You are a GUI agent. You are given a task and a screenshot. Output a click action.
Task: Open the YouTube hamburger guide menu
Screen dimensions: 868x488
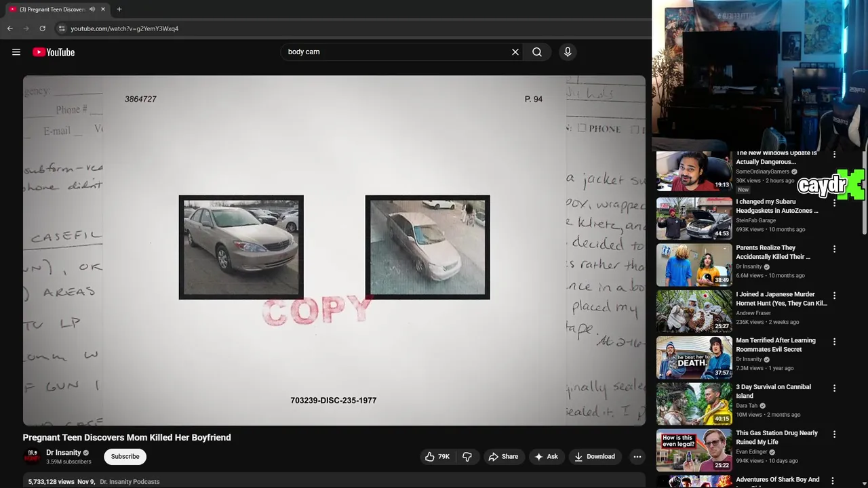[x=16, y=52]
